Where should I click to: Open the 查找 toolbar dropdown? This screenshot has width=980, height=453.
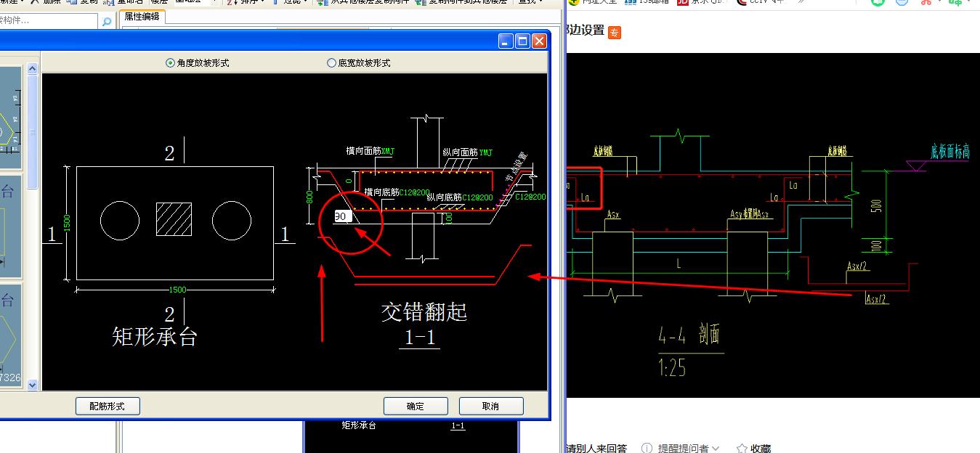click(529, 2)
